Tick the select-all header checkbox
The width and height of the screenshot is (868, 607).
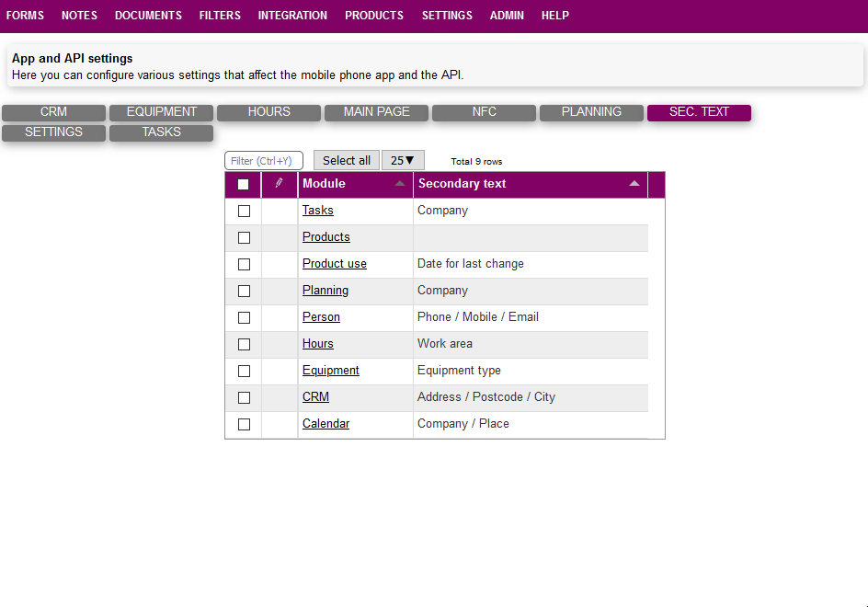point(244,184)
